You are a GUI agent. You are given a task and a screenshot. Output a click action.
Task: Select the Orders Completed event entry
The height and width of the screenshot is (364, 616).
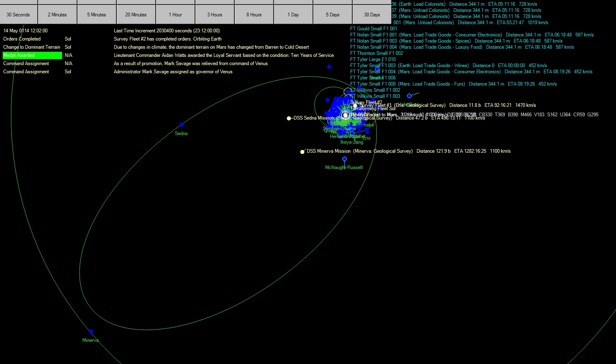pyautogui.click(x=22, y=39)
